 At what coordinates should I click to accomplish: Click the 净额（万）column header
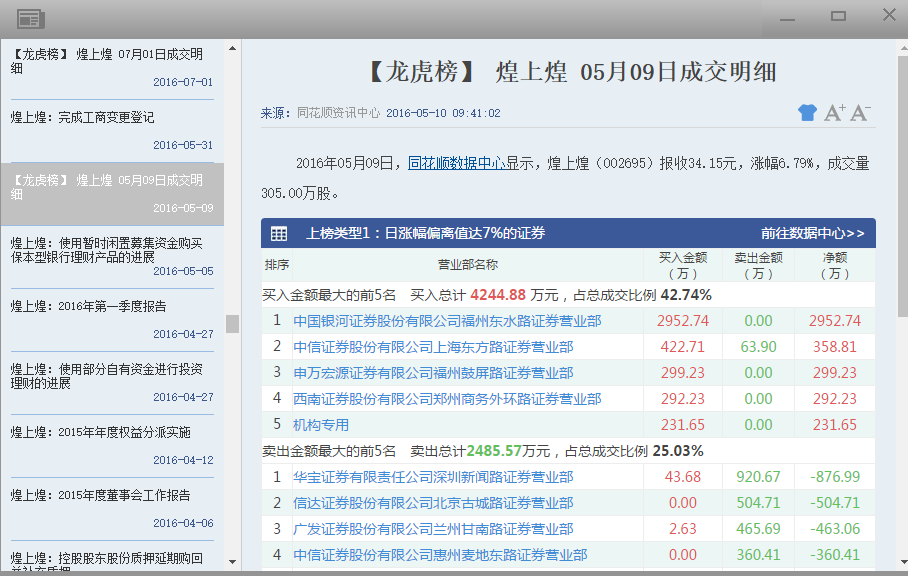[834, 265]
